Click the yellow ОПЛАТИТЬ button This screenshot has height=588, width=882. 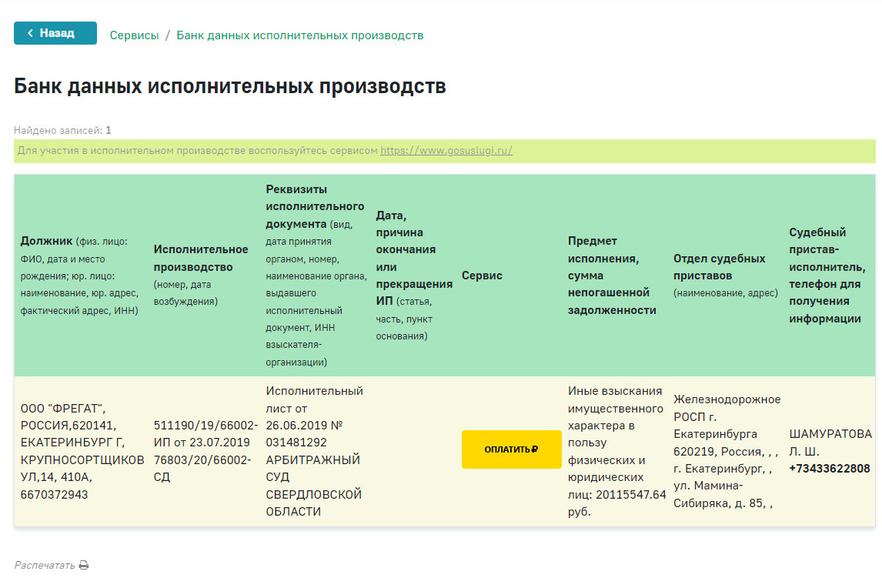(x=511, y=449)
